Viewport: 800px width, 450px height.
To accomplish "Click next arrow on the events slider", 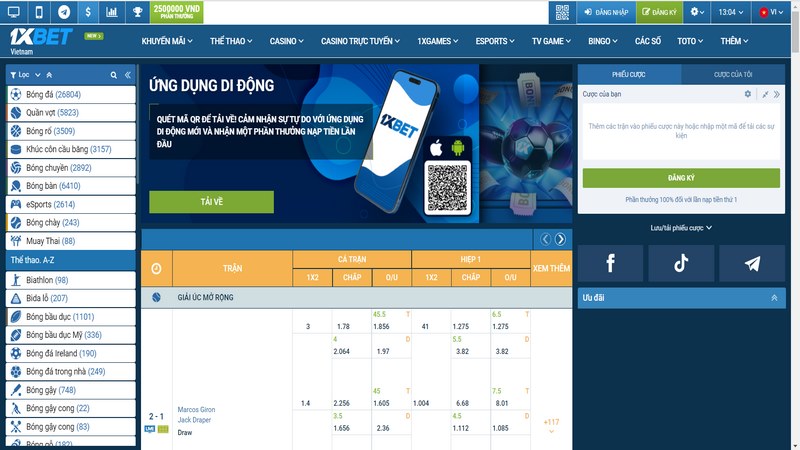I will click(x=561, y=239).
